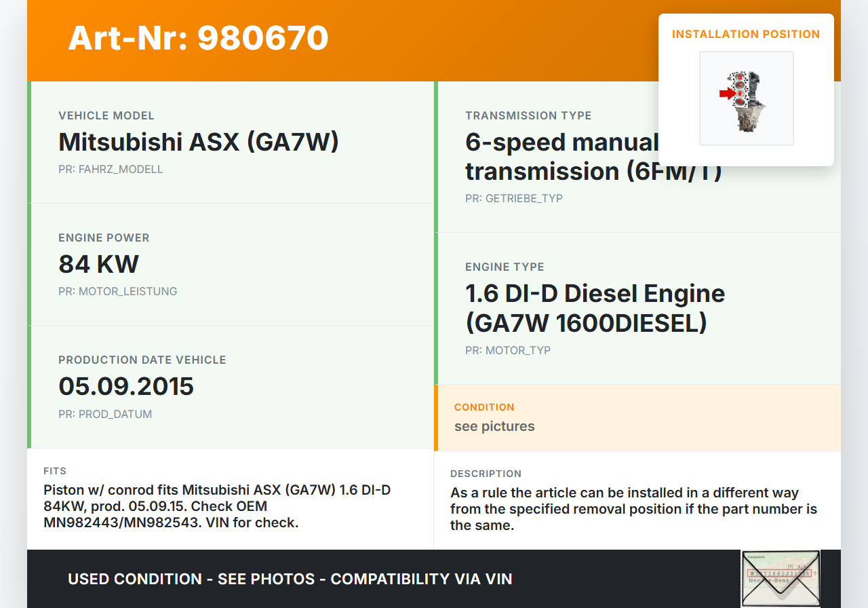Click the Art-Nr 980670 title
Viewport: 868px width, 608px height.
198,38
